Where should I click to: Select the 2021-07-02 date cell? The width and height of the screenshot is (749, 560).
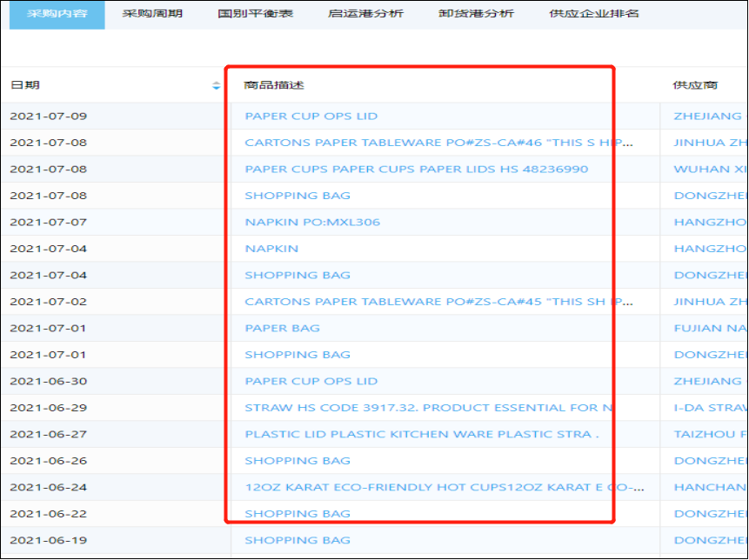[x=48, y=302]
